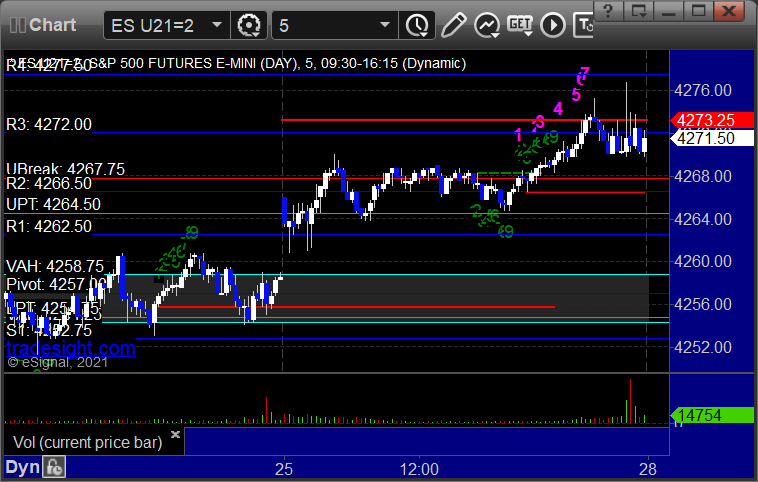Viewport: 758px width, 482px height.
Task: Select the UPT: 4264.50 level label
Action: tap(53, 204)
